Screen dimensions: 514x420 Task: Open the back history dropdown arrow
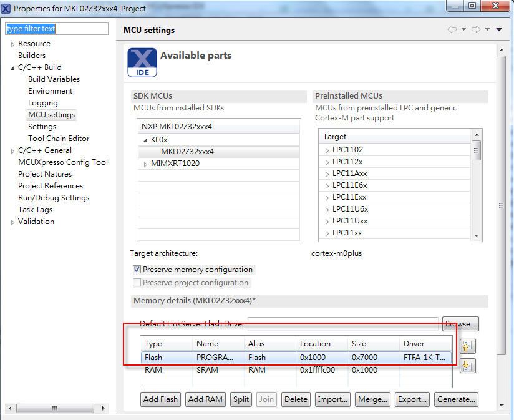pyautogui.click(x=463, y=29)
